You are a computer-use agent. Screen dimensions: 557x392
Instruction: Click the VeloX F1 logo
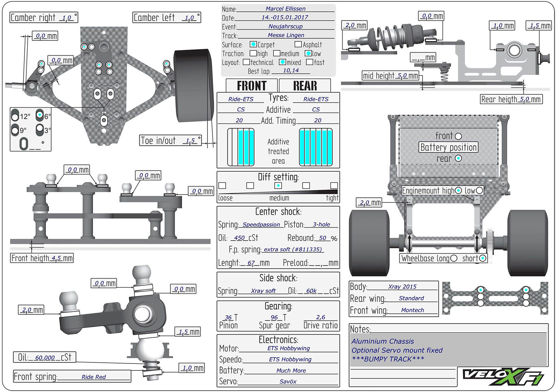(503, 376)
